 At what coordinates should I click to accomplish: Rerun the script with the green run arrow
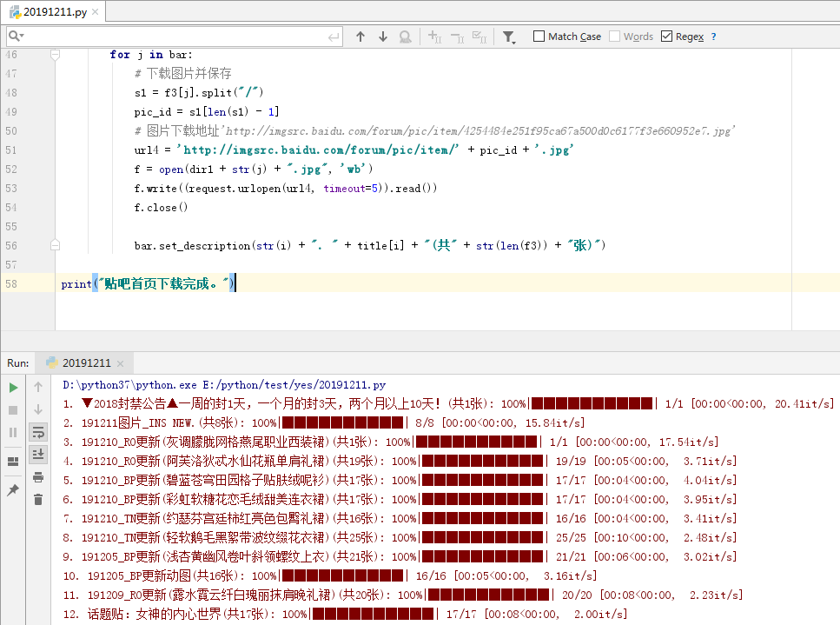point(15,387)
